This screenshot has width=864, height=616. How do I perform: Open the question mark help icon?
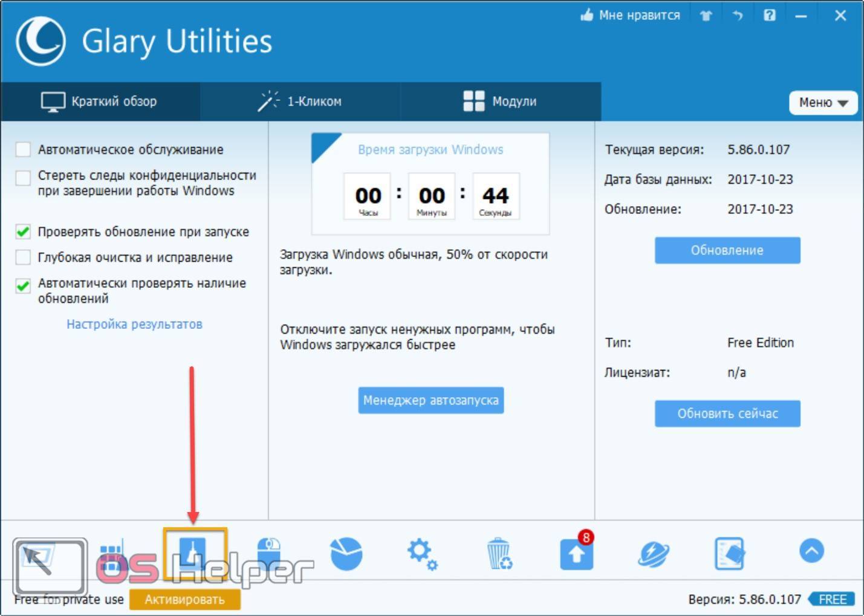[769, 16]
